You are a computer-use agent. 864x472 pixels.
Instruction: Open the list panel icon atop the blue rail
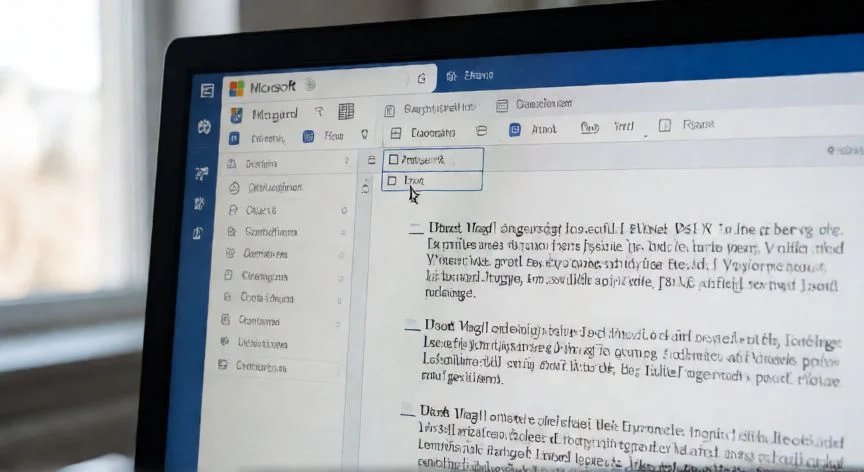(x=207, y=90)
